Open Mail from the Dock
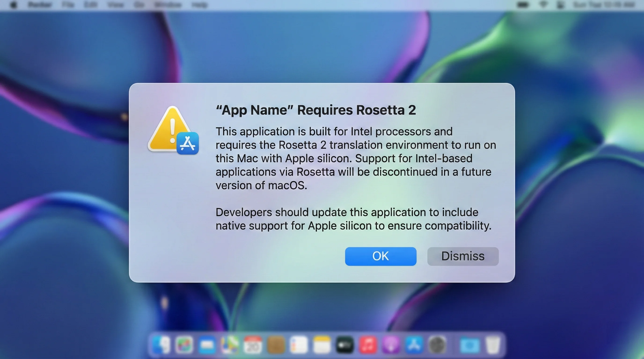 tap(207, 345)
